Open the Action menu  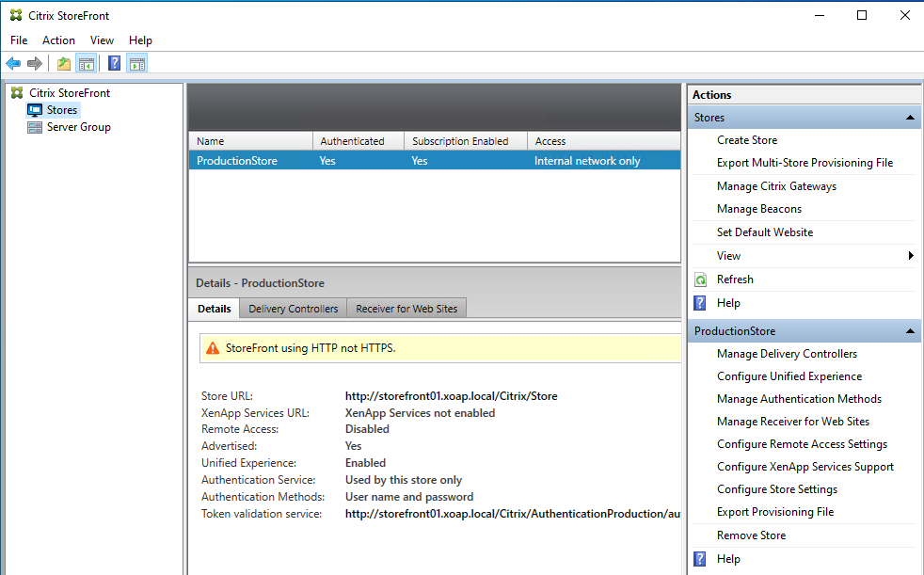pos(58,40)
